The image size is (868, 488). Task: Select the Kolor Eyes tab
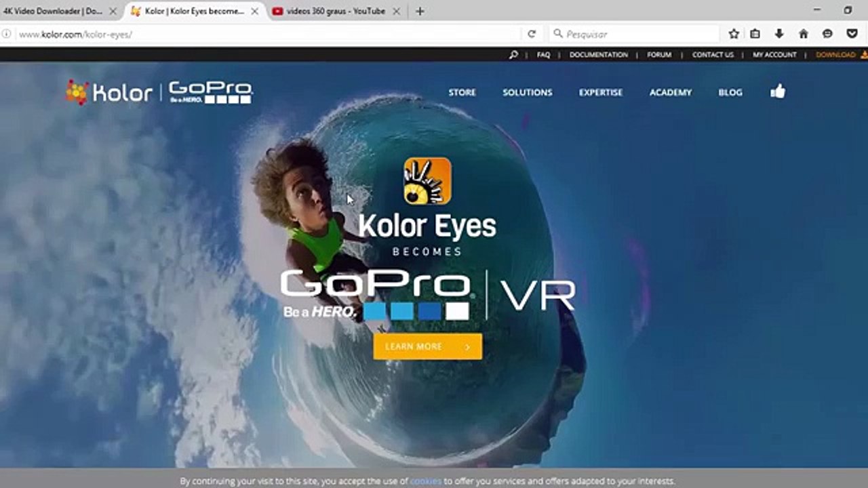point(195,12)
